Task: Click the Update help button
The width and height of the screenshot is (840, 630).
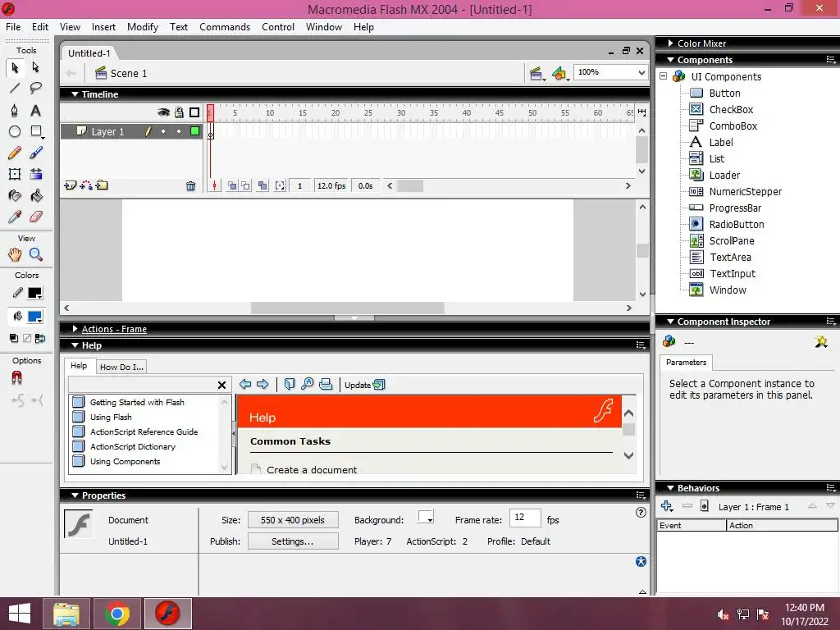Action: coord(365,385)
